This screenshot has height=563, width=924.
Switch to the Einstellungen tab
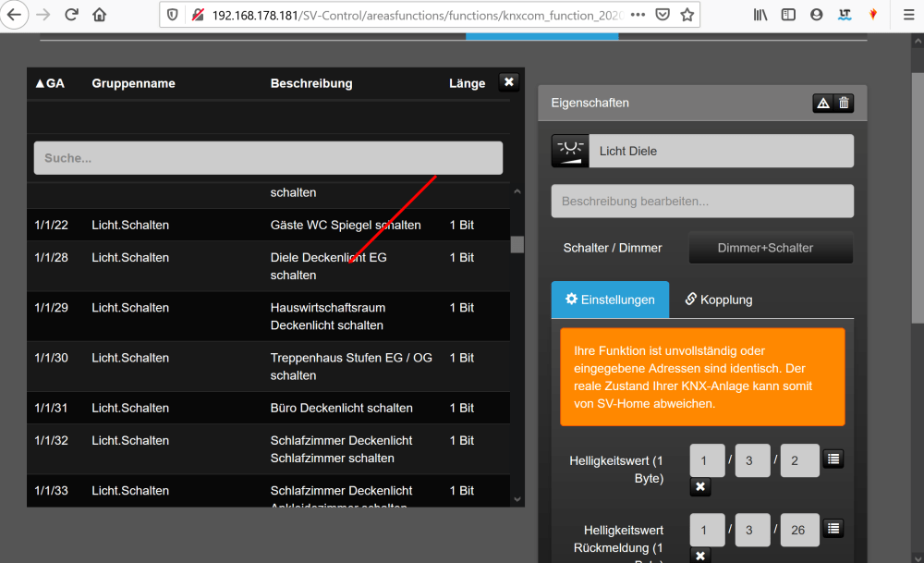coord(610,300)
